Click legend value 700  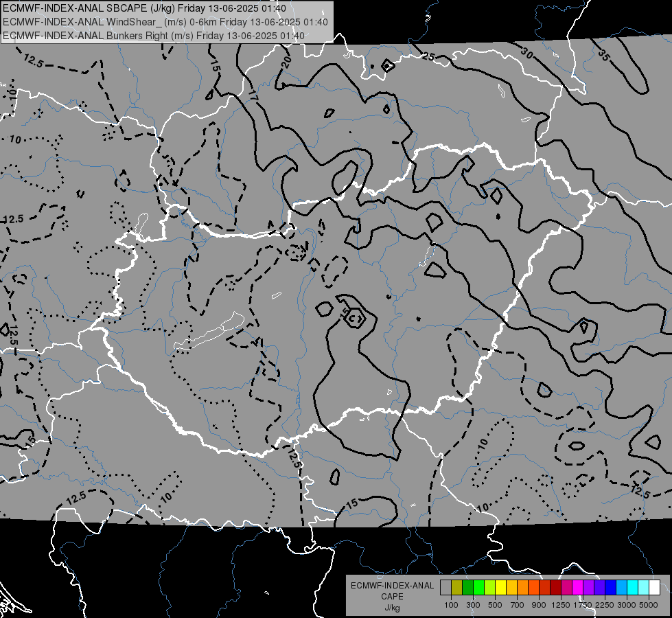coord(518,605)
